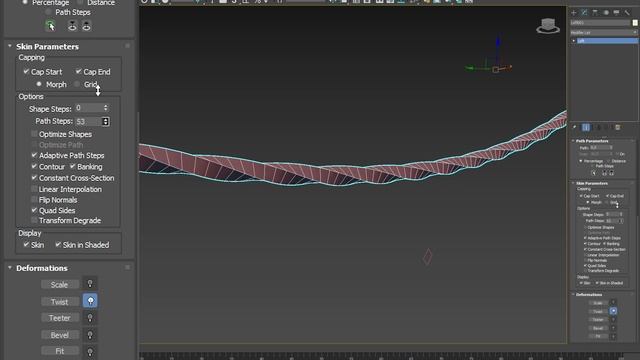
Task: Click the Skin Parameters rollout grip icon
Action: pyautogui.click(x=127, y=46)
